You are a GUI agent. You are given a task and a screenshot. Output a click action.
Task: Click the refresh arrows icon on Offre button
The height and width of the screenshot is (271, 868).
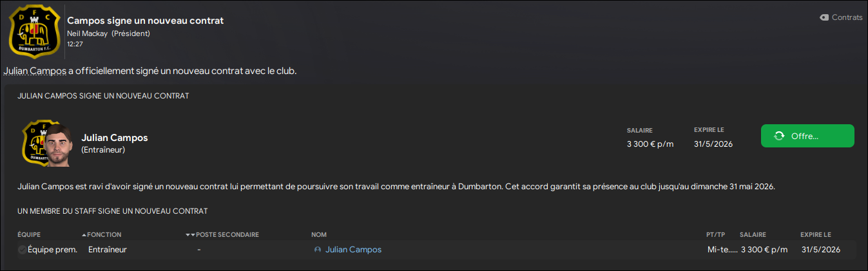pos(779,136)
